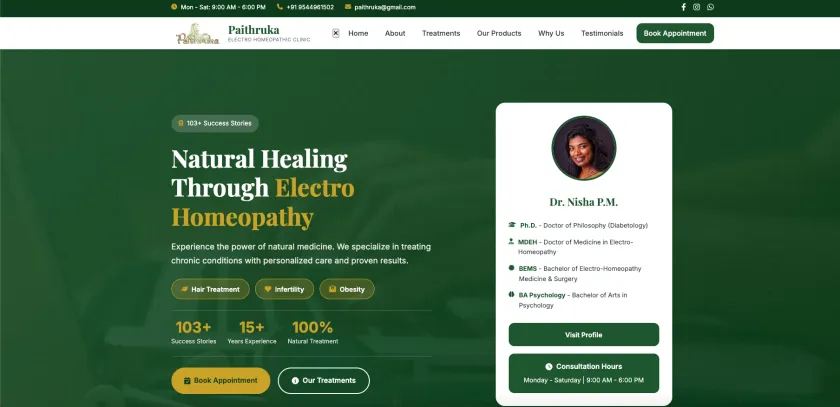Image resolution: width=840 pixels, height=407 pixels.
Task: Click the email envelope icon in top bar
Action: [x=348, y=7]
